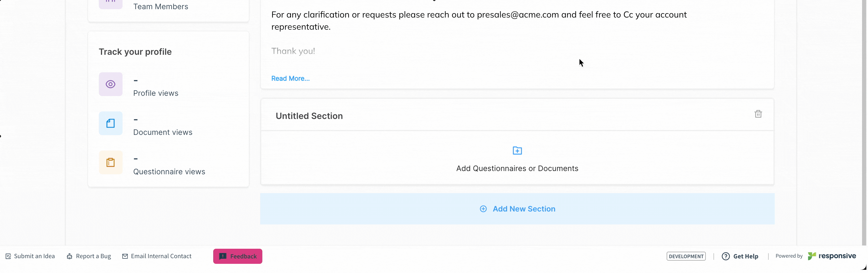The height and width of the screenshot is (273, 868).
Task: Delete Untitled Section with the trash icon
Action: [x=758, y=114]
